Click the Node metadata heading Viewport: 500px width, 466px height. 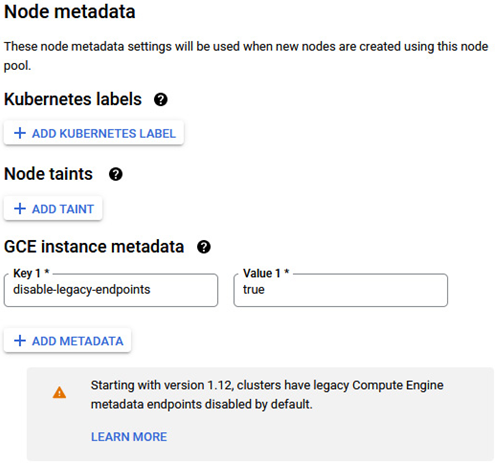70,12
